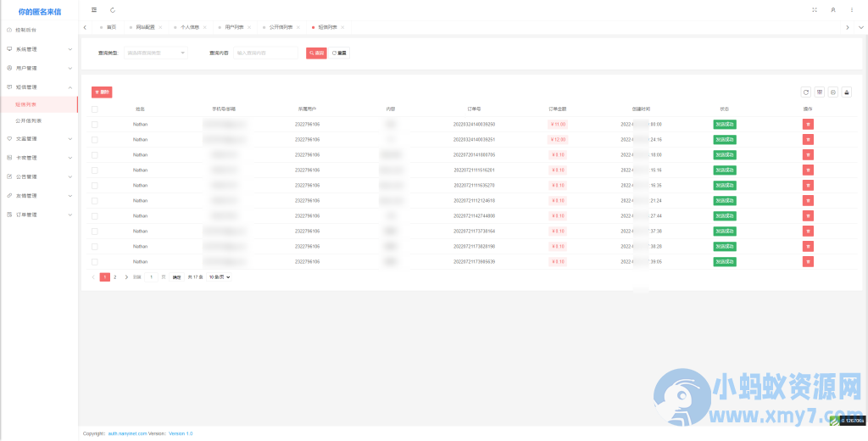This screenshot has width=868, height=441.
Task: Open the column filter icon above table
Action: 820,92
